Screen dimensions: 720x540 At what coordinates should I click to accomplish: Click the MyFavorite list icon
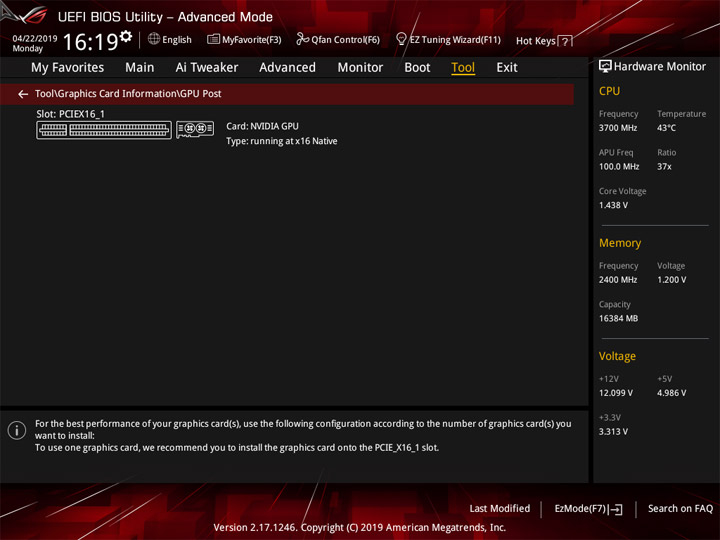tap(213, 39)
